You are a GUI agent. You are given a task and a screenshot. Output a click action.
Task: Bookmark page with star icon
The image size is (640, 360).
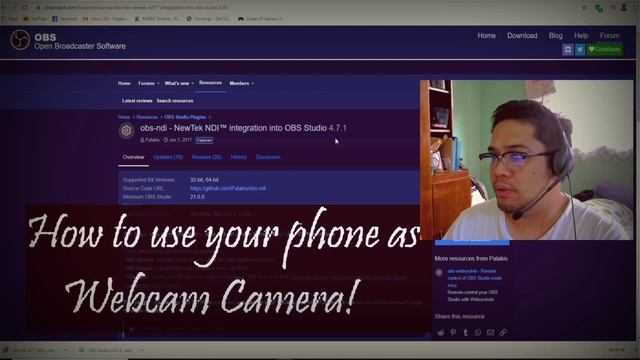(x=585, y=7)
